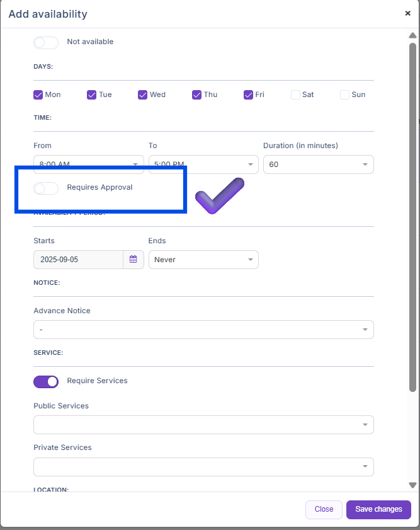Open the Public Services dropdown
This screenshot has width=420, height=530.
coord(203,425)
